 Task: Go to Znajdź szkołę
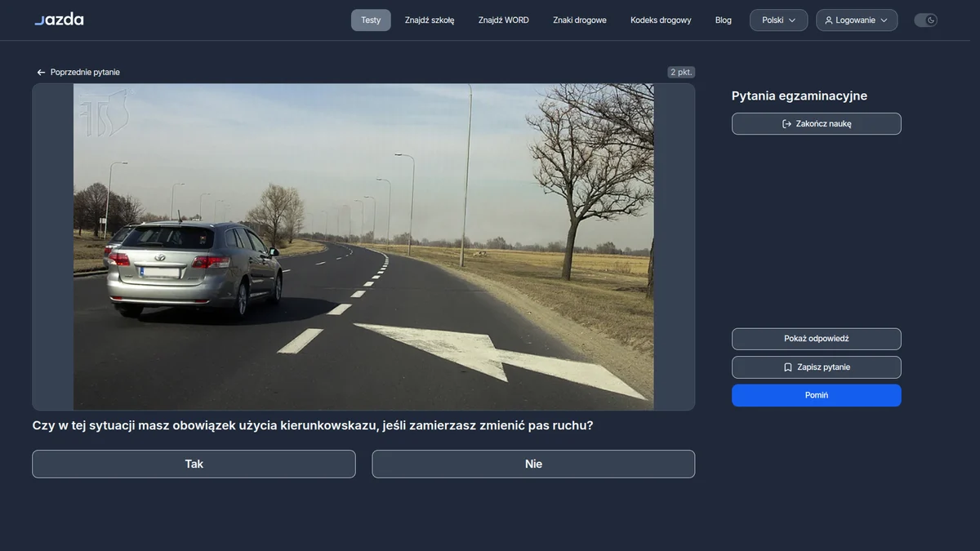(430, 20)
